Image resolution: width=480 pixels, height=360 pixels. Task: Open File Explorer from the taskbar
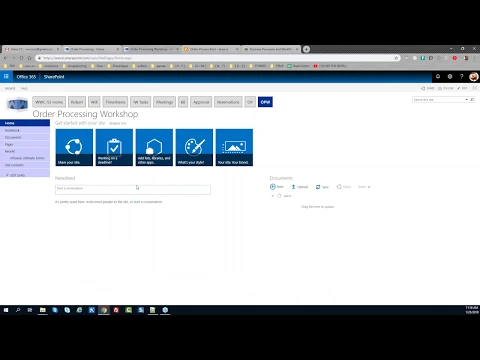[43, 310]
